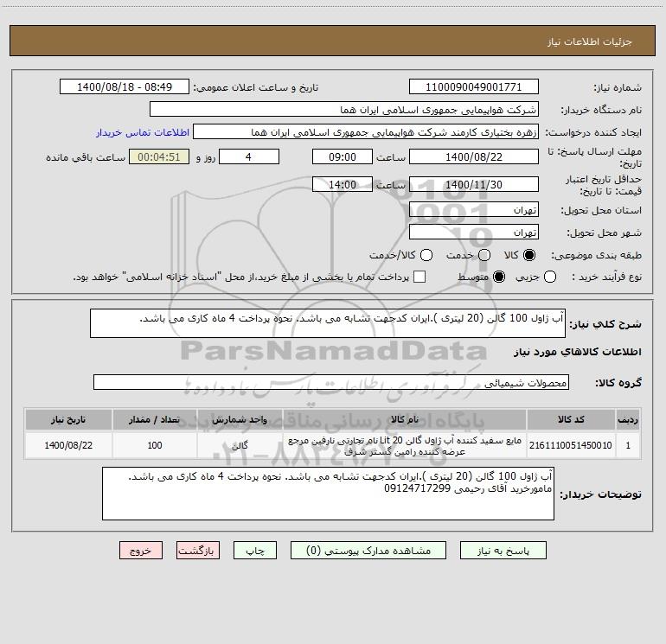Select the خدمت radio button
666x644 pixels.
click(484, 255)
